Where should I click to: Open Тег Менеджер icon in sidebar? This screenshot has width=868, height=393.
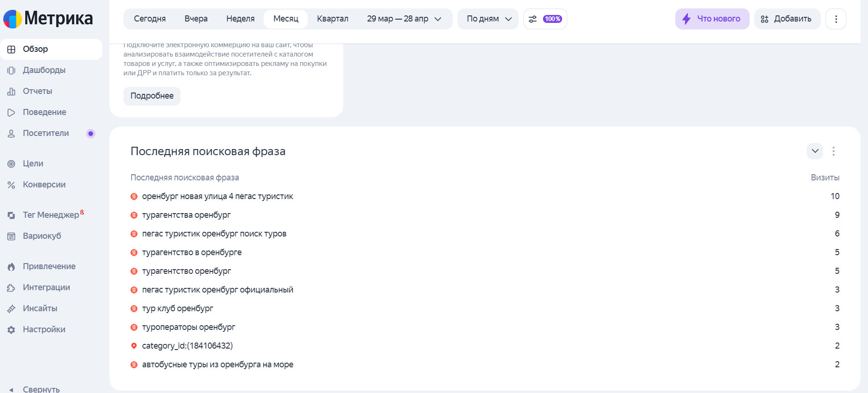(11, 215)
